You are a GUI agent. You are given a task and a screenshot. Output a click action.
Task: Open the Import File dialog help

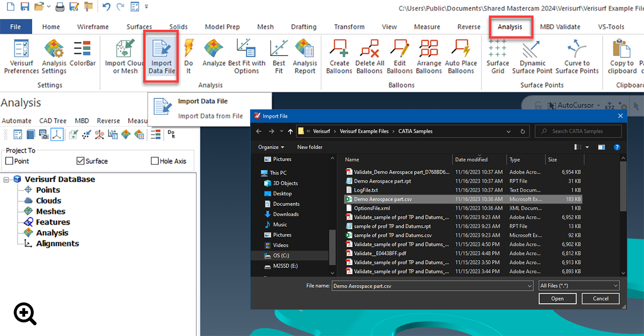[617, 147]
